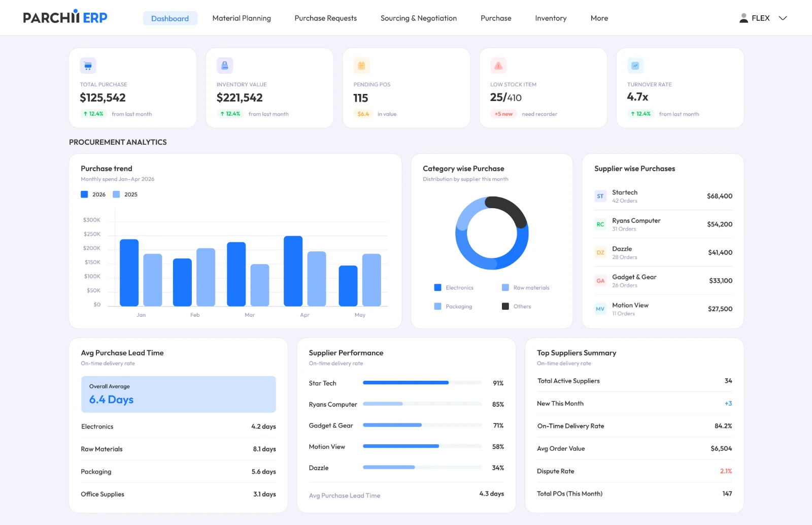Click the 'New This Month' +3 value
Image resolution: width=812 pixels, height=525 pixels.
click(x=728, y=404)
